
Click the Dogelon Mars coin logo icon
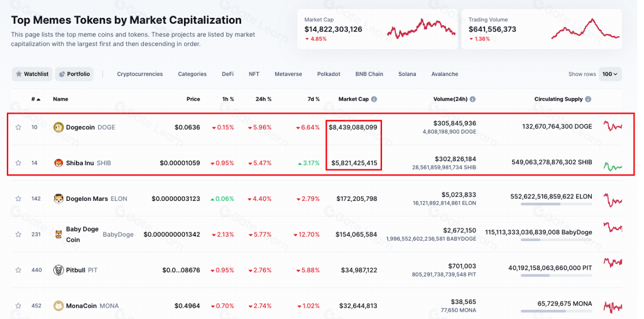tap(59, 198)
